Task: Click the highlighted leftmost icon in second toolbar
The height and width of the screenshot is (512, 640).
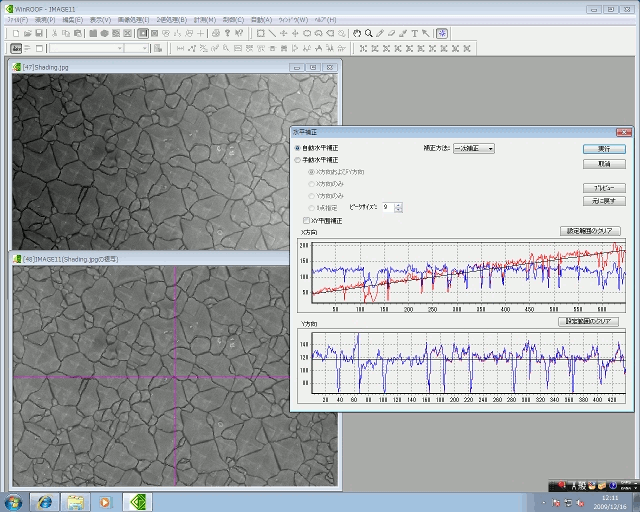Action: [16, 48]
